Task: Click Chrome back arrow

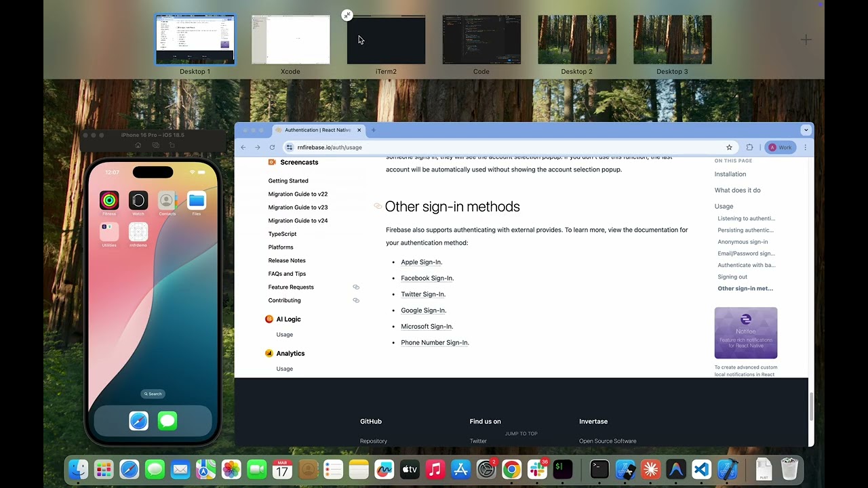Action: (x=243, y=147)
